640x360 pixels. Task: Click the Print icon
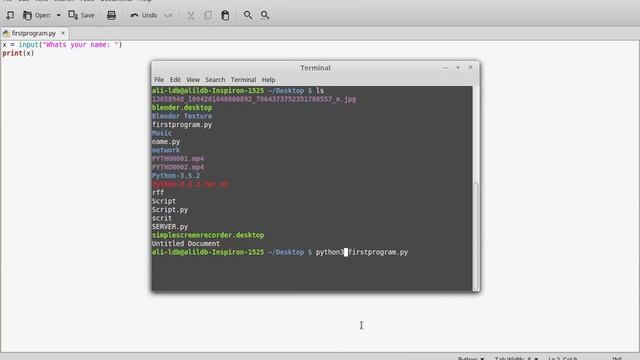point(111,16)
